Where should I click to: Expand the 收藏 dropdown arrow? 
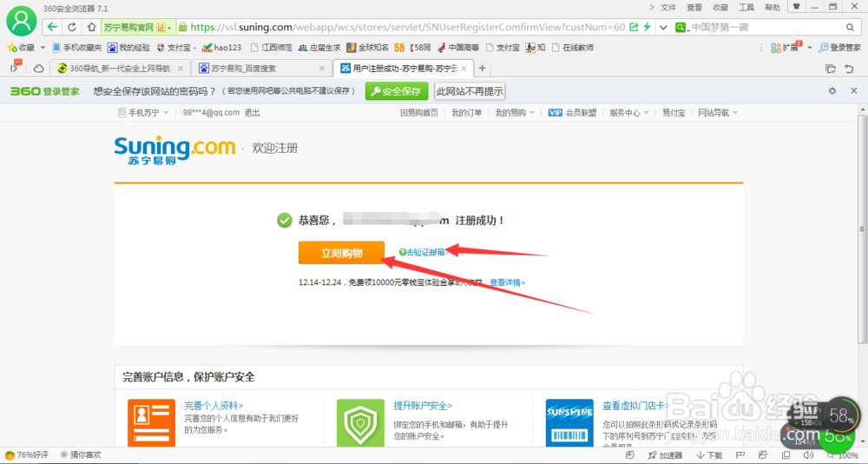coord(43,49)
